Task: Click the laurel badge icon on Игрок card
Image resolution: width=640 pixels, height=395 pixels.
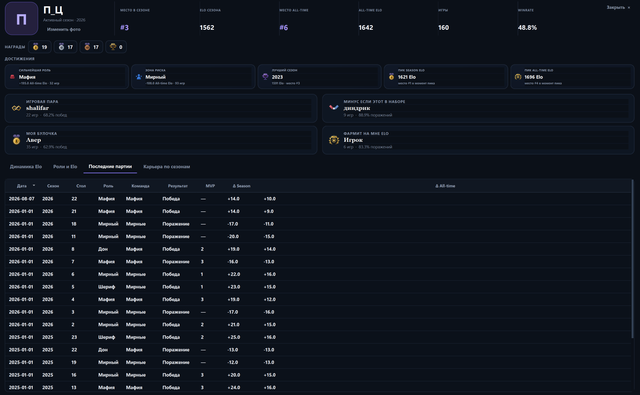Action: point(334,140)
